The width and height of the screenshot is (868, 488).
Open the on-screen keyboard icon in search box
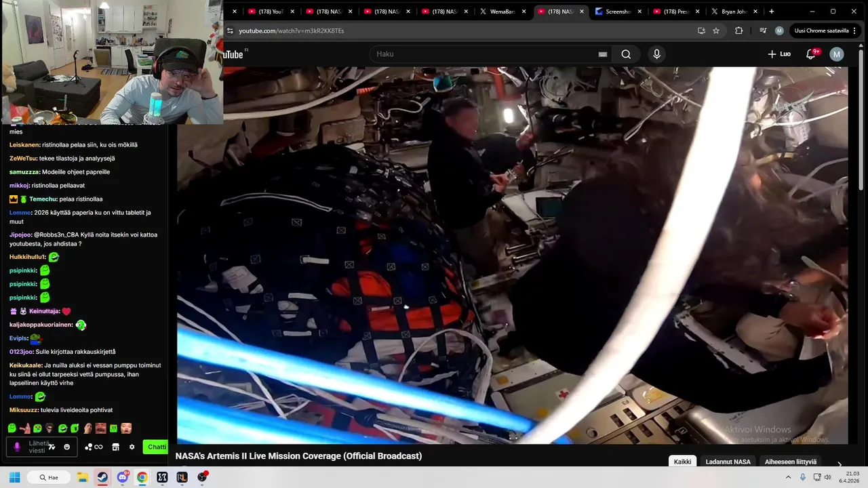(x=602, y=54)
